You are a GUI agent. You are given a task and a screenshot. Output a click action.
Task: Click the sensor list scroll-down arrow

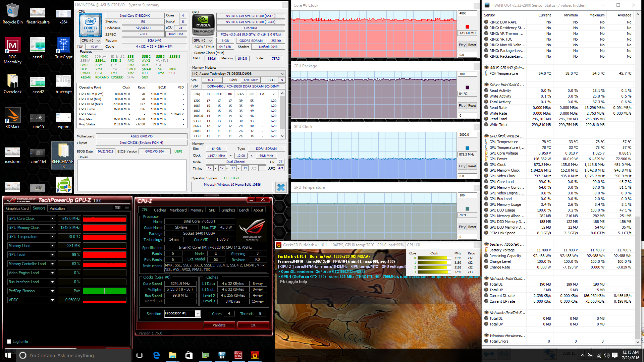638,342
